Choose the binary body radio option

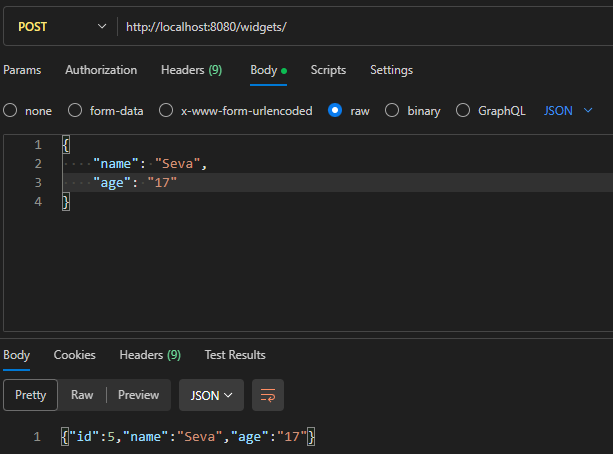(392, 111)
